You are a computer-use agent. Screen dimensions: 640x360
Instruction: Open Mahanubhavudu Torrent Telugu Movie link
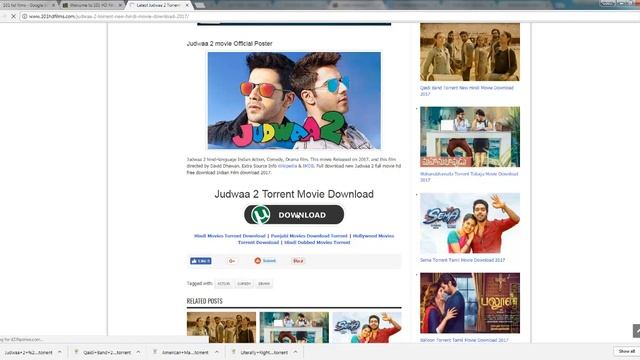pos(469,177)
